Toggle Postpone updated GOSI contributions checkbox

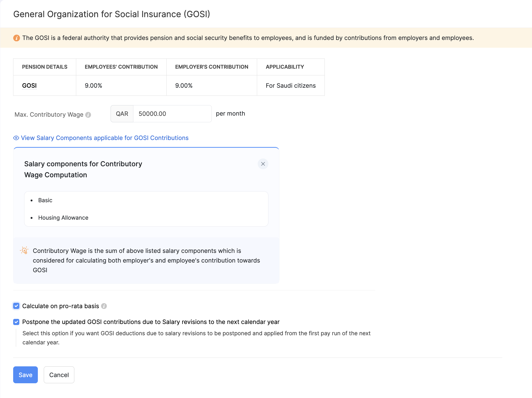(x=16, y=322)
